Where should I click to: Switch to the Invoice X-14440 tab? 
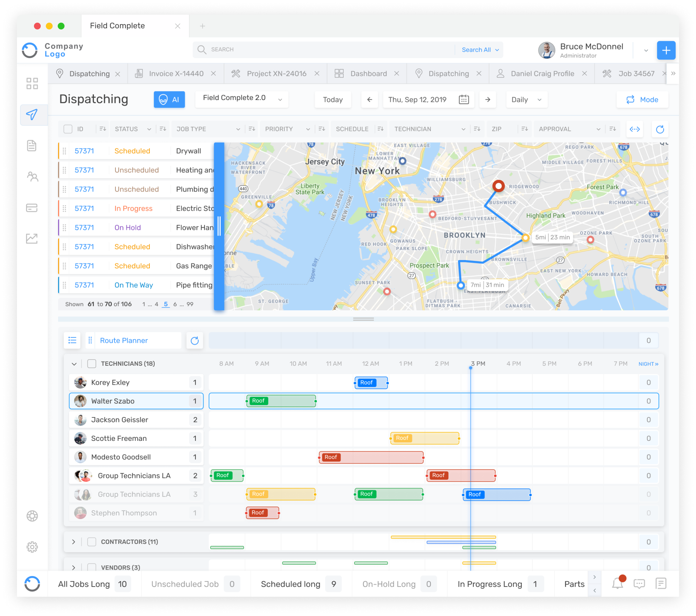pos(176,73)
